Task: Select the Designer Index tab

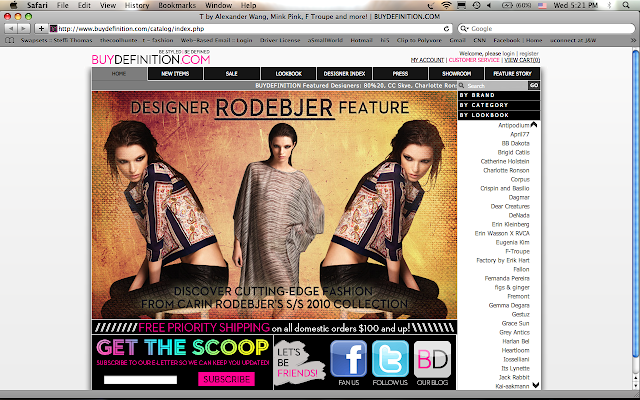Action: click(344, 73)
